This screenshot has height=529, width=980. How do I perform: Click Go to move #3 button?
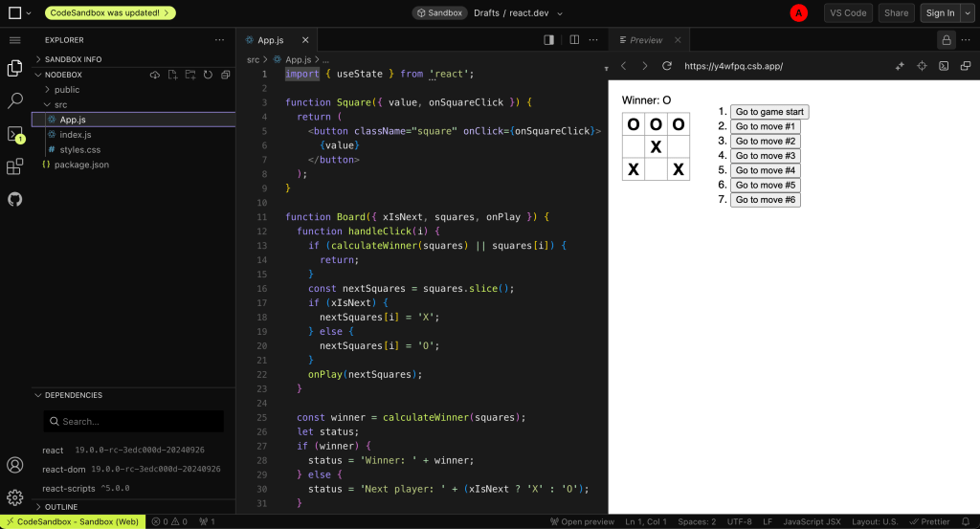765,156
